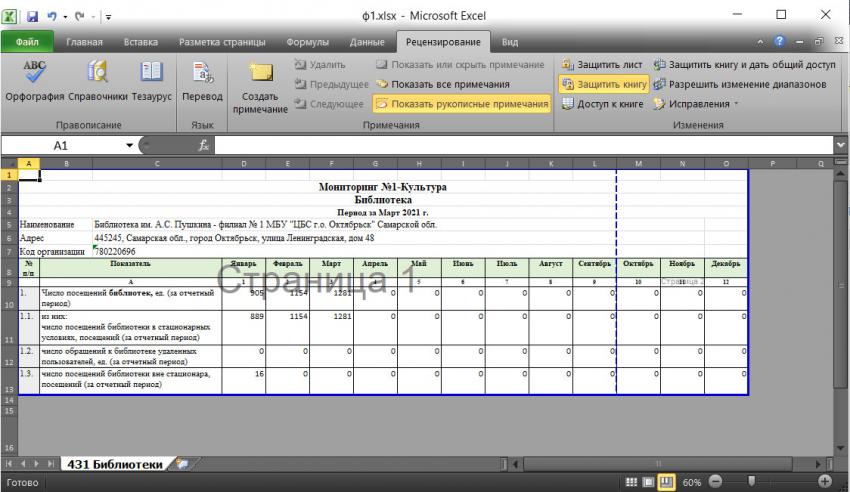Click the highlighted Защитить книгу button
The height and width of the screenshot is (492, 850).
(x=604, y=84)
